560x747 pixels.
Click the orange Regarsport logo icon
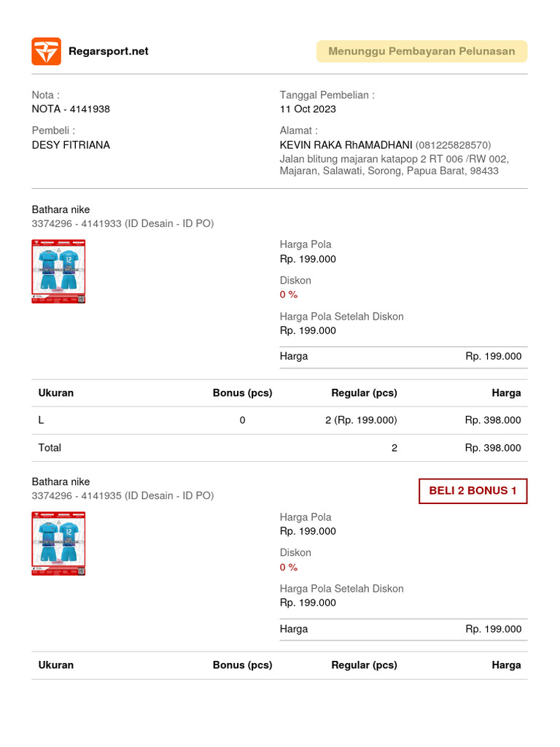(46, 51)
